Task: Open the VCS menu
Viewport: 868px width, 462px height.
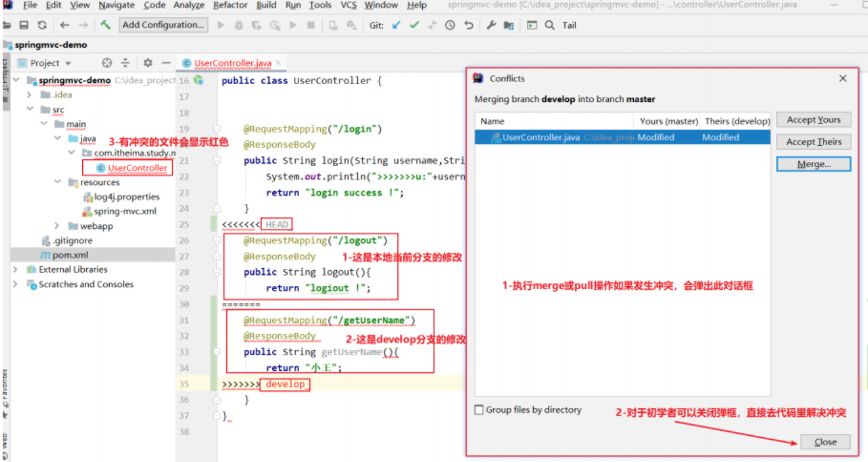Action: 348,5
